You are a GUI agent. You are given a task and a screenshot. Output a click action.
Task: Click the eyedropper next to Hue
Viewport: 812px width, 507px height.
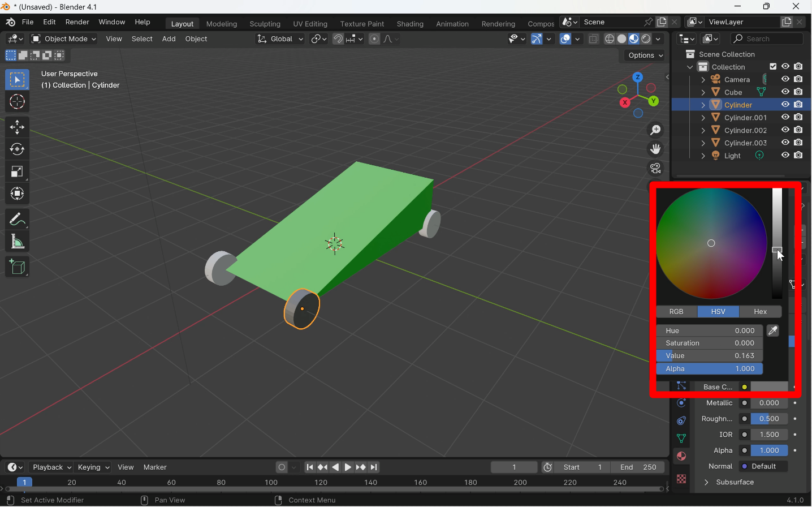[x=773, y=330]
